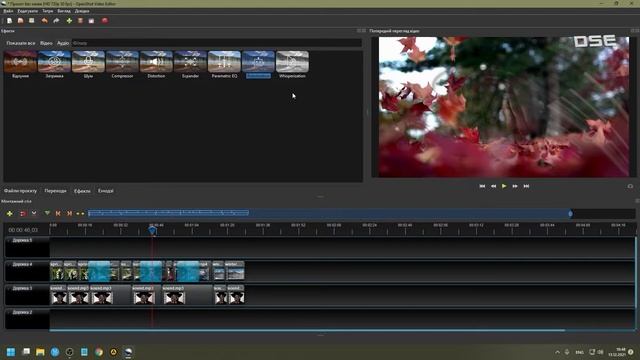This screenshot has height=360, width=640.
Task: Open the taskbar clock and date
Action: tap(617, 352)
